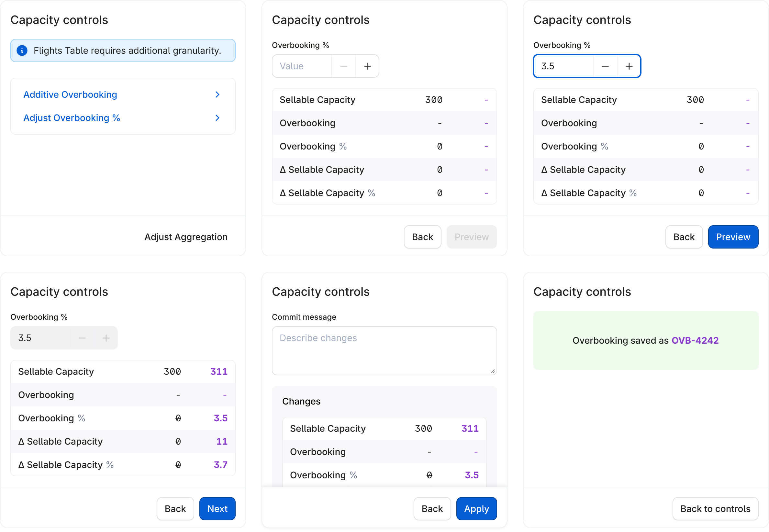769x532 pixels.
Task: Click the Describe changes commit message box
Action: 384,351
